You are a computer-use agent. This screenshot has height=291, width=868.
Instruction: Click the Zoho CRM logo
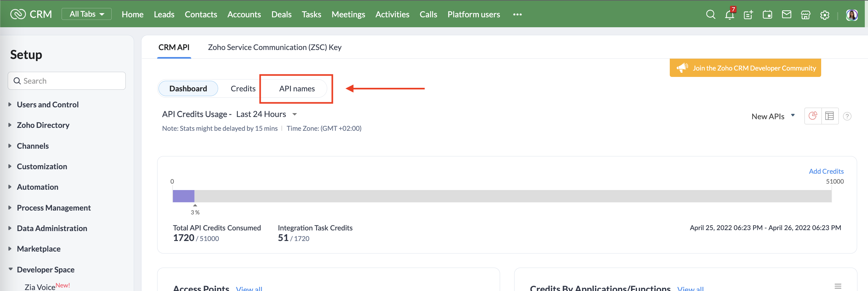pos(31,14)
